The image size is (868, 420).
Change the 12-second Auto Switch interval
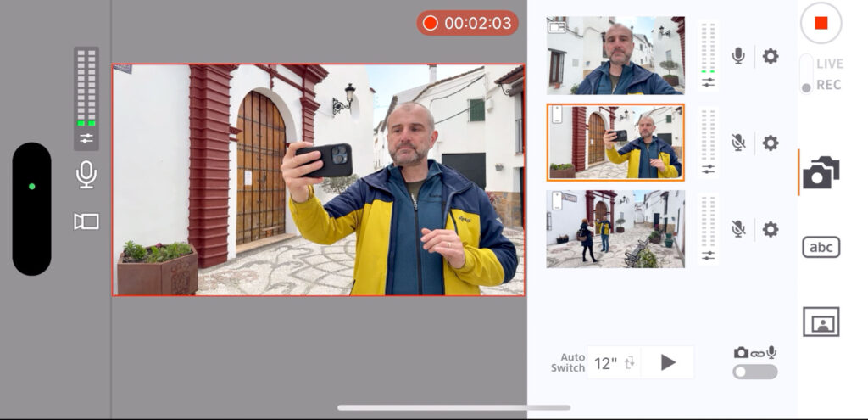(614, 363)
